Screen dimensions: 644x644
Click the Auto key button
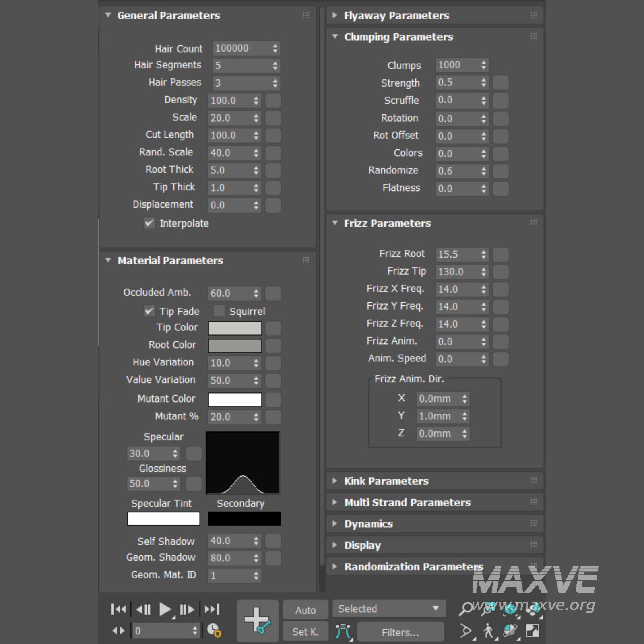point(305,610)
